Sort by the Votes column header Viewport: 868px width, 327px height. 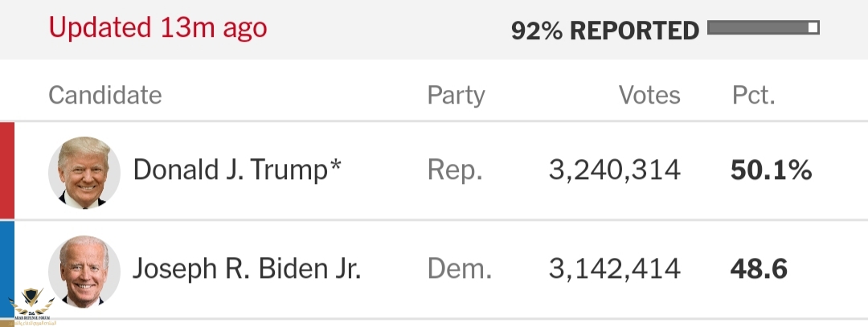(649, 96)
